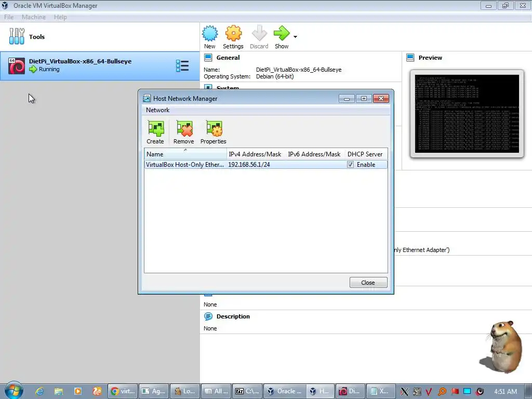
Task: Click DHCP Server column header
Action: click(x=365, y=154)
